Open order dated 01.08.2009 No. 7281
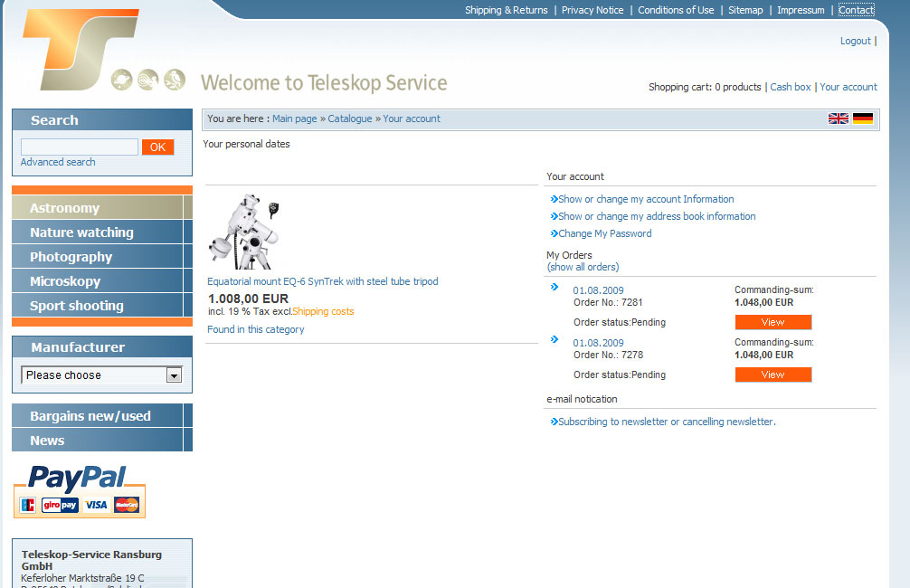The image size is (910, 588). tap(598, 290)
